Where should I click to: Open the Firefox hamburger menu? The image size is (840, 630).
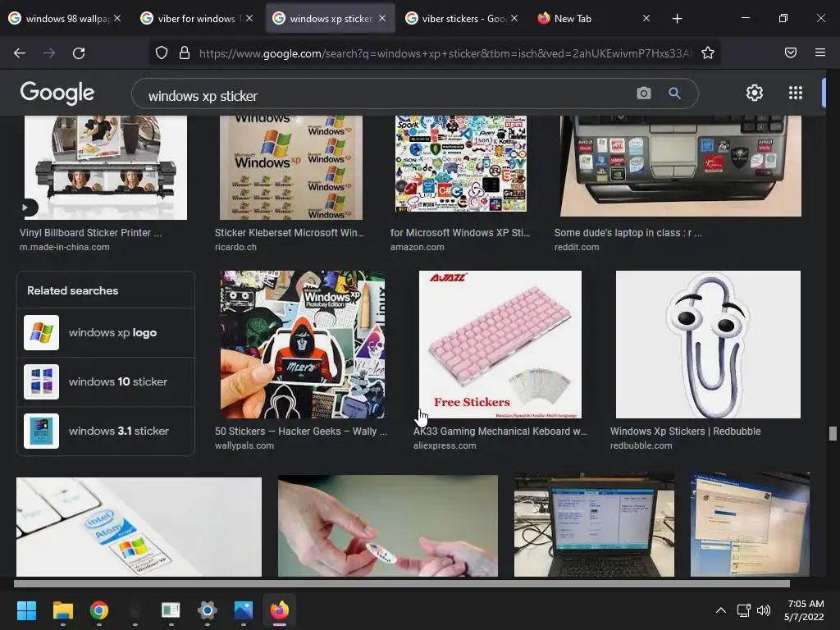(820, 52)
